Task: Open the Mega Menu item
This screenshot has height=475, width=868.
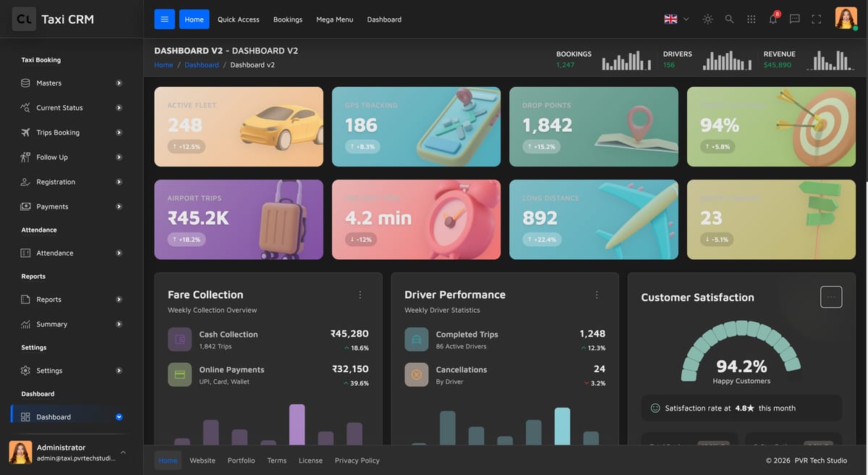Action: (x=335, y=20)
